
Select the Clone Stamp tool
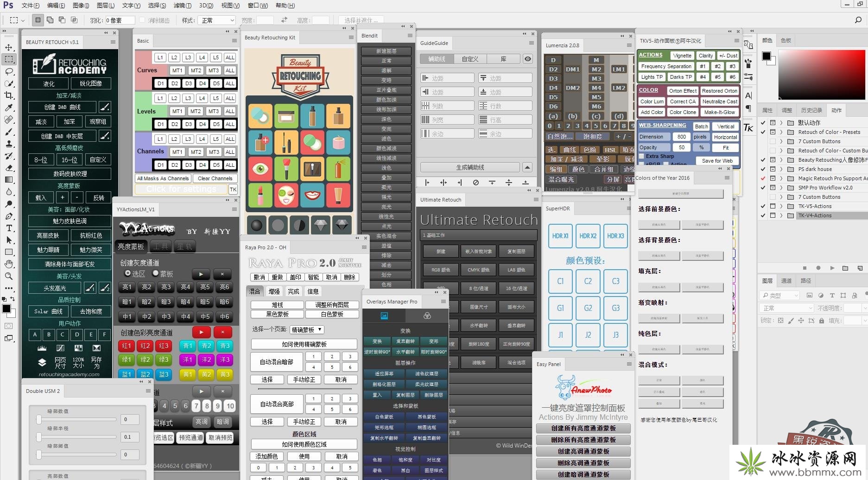9,144
